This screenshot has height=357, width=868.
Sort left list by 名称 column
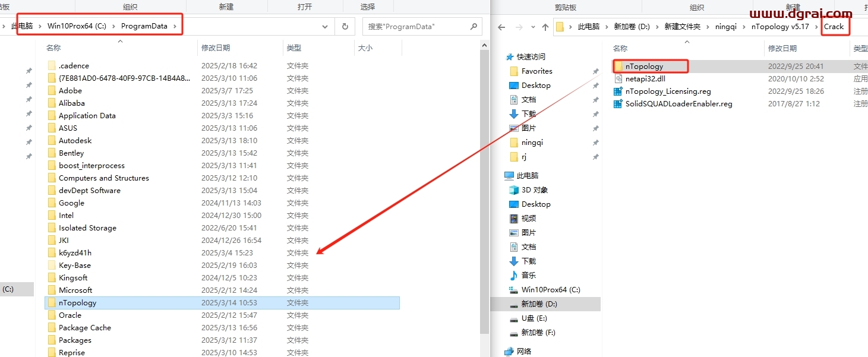point(53,48)
